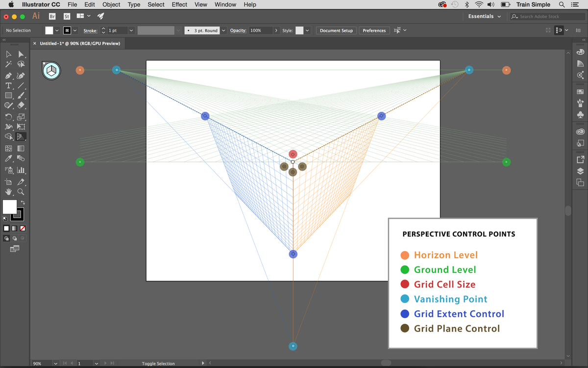Select the Eyedropper tool
Screen dimensions: 588x368
click(x=9, y=158)
